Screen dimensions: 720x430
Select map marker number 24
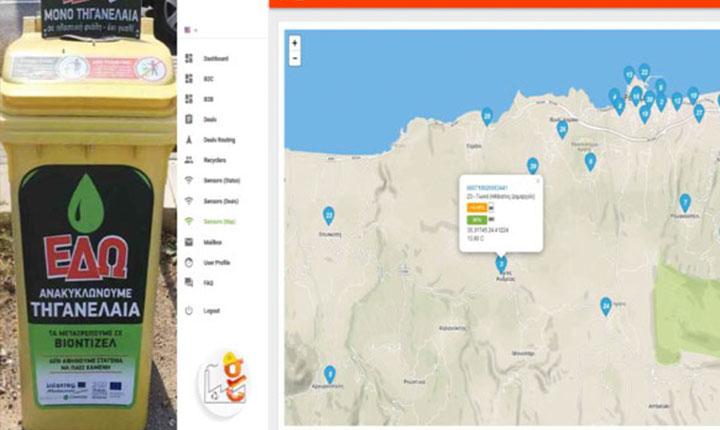coord(606,306)
